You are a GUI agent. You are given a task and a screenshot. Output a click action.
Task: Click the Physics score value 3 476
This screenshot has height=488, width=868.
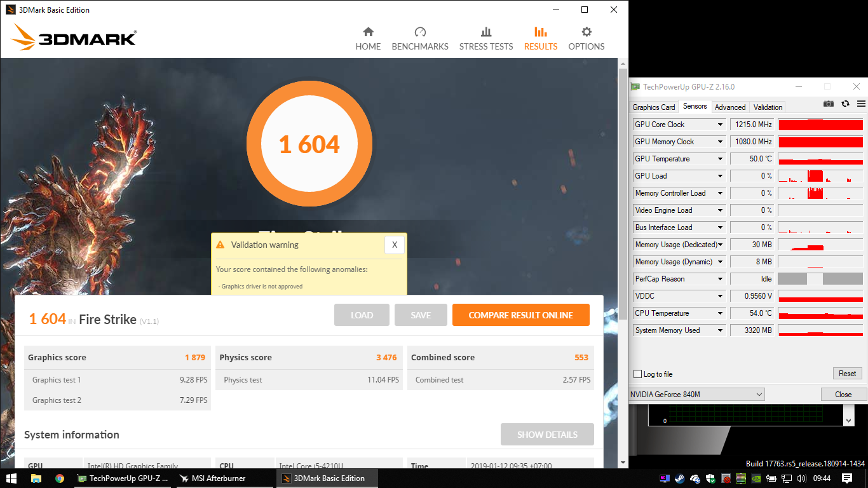[x=386, y=358]
